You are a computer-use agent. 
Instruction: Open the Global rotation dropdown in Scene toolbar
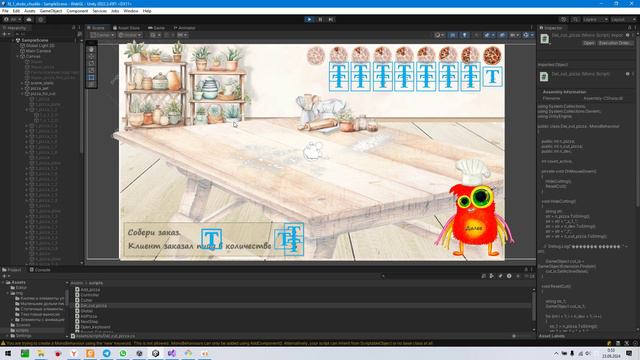(x=130, y=35)
